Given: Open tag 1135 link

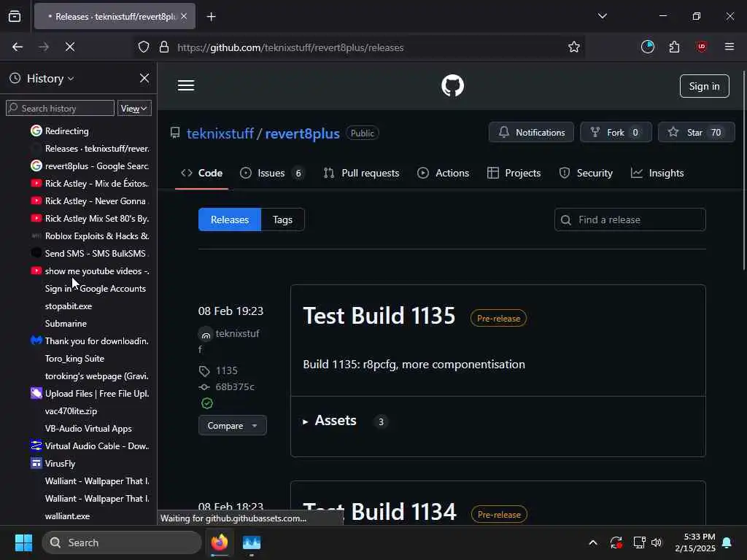Looking at the screenshot, I should click(x=226, y=370).
